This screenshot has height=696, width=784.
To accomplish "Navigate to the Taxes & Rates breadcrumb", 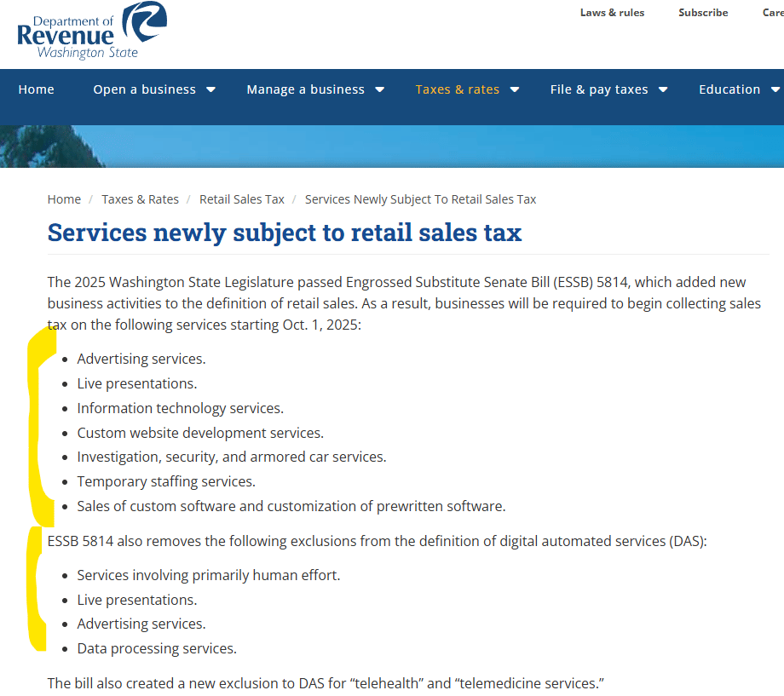I will [x=140, y=199].
